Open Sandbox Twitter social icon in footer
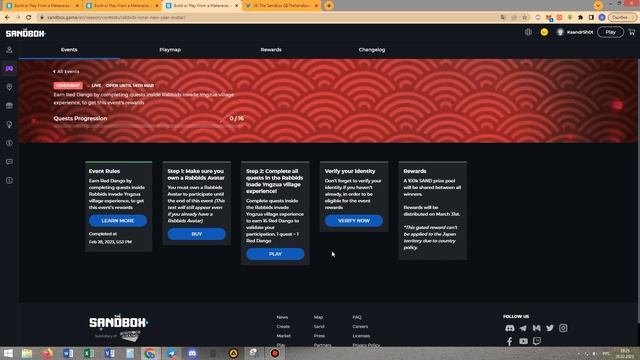 click(x=550, y=328)
